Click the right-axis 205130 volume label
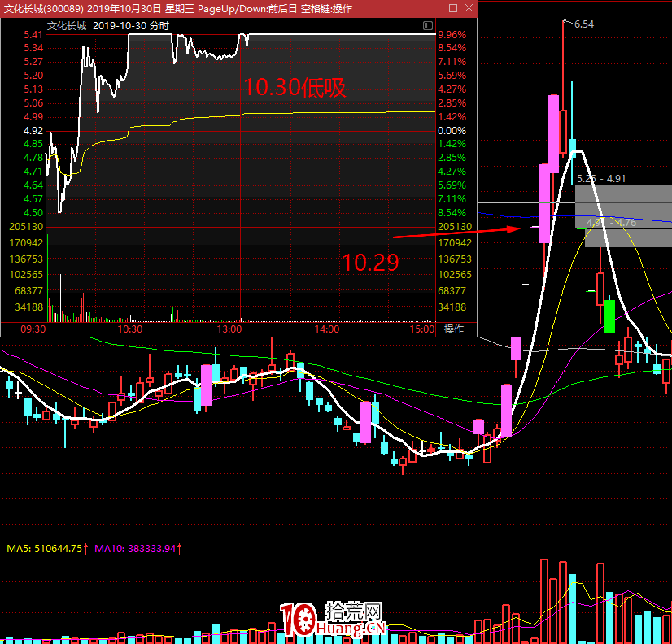672x644 pixels. [455, 227]
